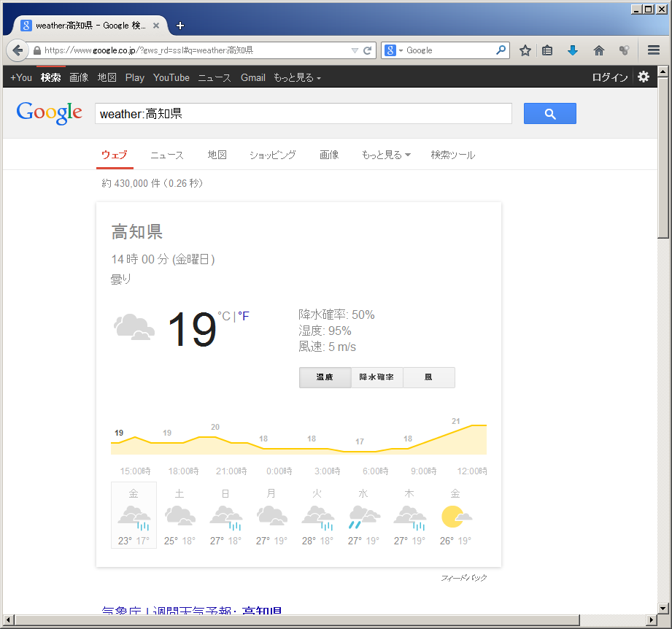Switch the temperature unit to °C

[225, 316]
